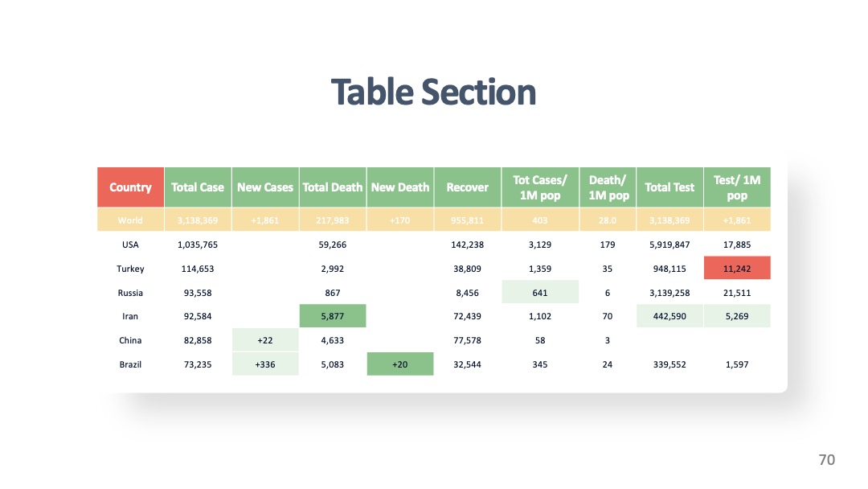Click the Turkey country cell
The height and width of the screenshot is (489, 868).
pyautogui.click(x=131, y=268)
